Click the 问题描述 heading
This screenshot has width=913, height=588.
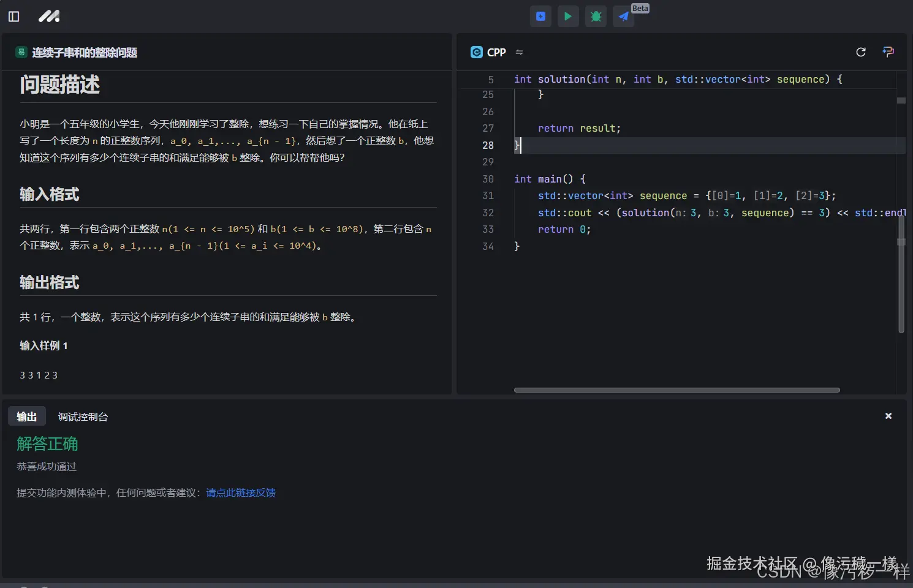pos(59,85)
